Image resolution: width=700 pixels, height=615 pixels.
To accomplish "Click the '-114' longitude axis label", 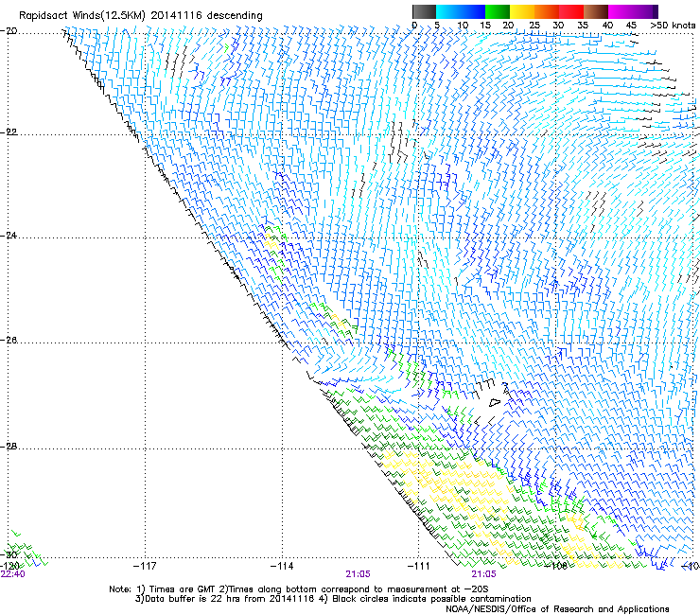I will click(282, 567).
